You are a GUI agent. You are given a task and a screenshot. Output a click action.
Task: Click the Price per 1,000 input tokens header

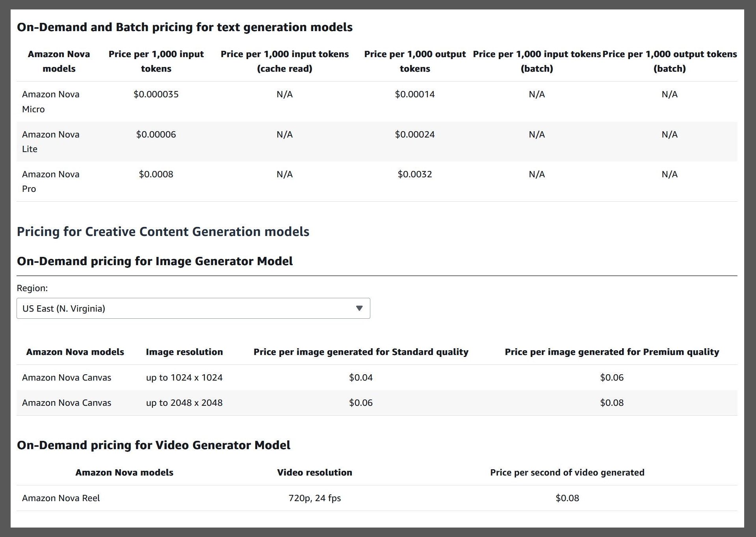156,61
